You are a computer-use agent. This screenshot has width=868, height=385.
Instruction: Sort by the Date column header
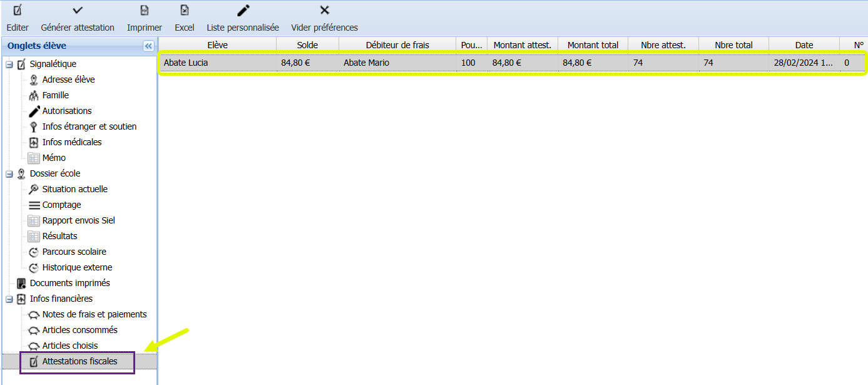pos(804,45)
